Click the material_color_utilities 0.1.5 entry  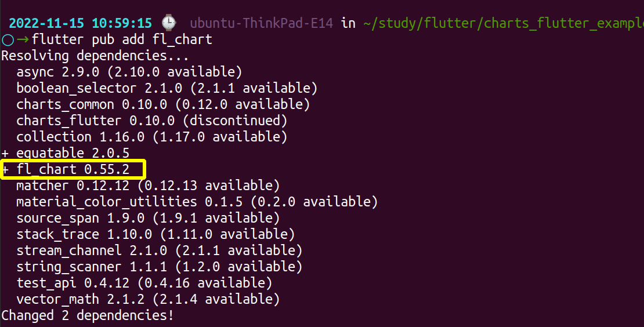click(x=197, y=202)
